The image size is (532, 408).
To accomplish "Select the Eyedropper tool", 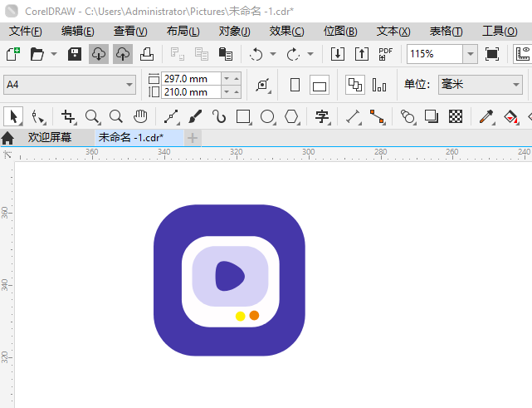I will 489,116.
